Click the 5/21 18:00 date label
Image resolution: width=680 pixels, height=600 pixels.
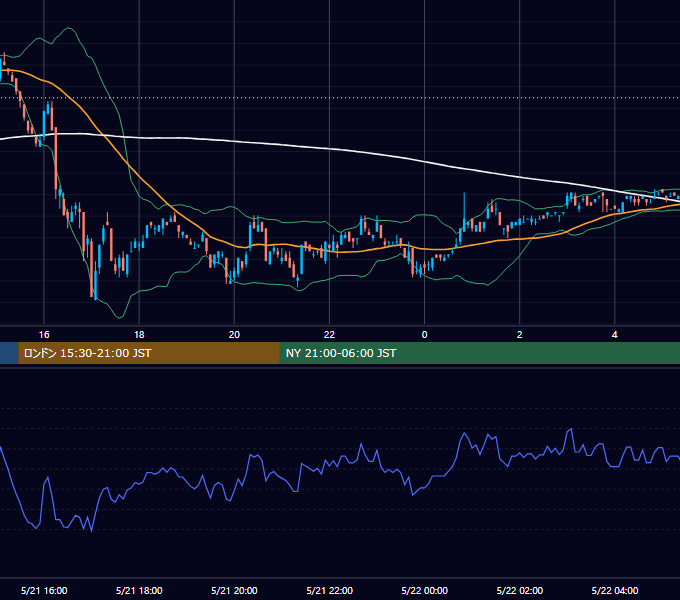[x=139, y=590]
